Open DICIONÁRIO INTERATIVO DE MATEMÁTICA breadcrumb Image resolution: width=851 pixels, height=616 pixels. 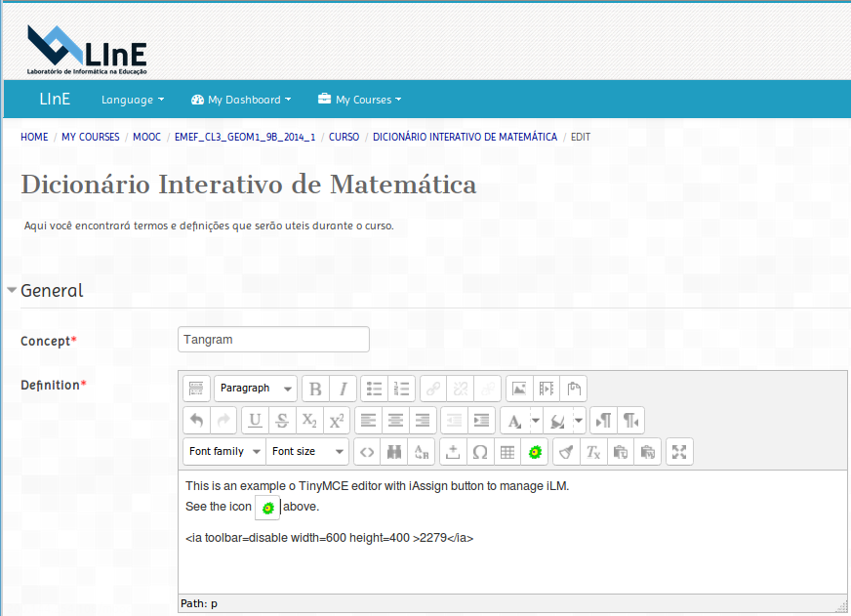click(x=466, y=137)
